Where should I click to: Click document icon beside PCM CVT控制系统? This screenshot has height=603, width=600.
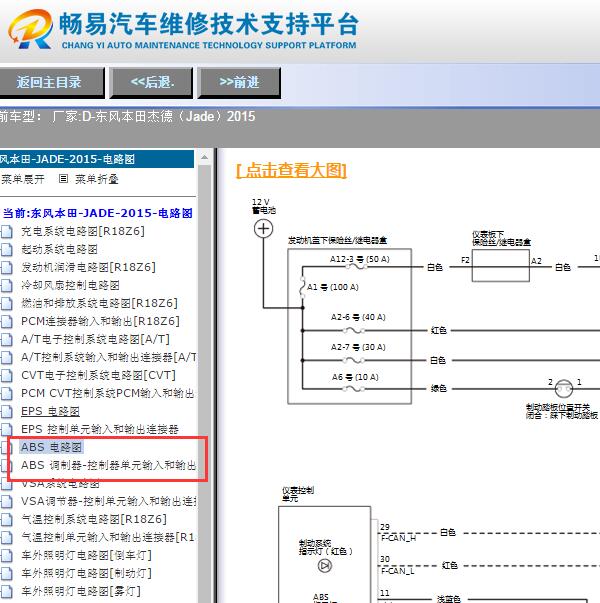pyautogui.click(x=7, y=394)
